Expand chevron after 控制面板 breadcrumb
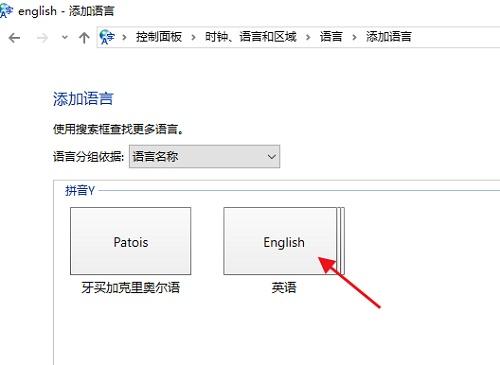The height and width of the screenshot is (365, 500). coord(193,37)
